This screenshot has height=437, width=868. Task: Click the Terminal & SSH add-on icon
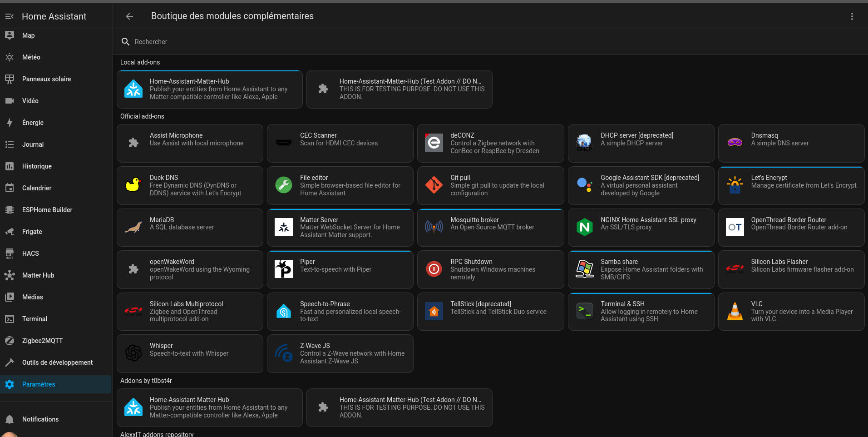(x=584, y=311)
